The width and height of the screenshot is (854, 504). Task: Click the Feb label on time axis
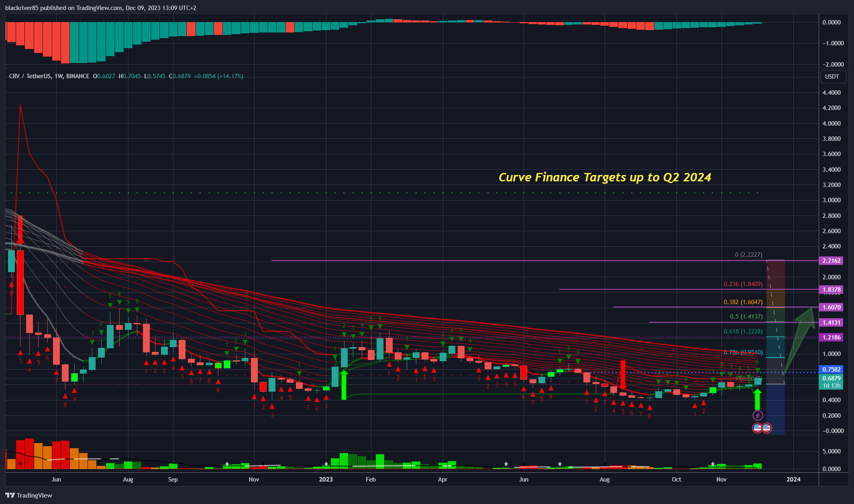(371, 480)
